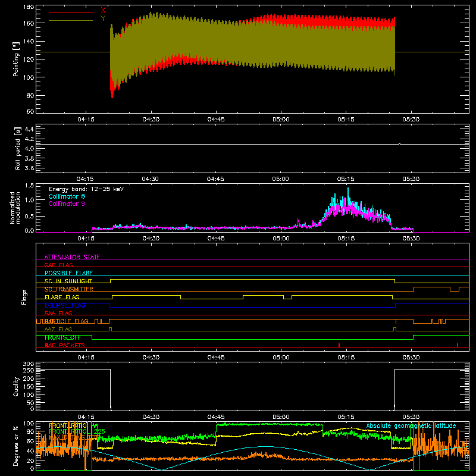Click the olive Y legend line sample
The image size is (476, 476).
click(71, 20)
